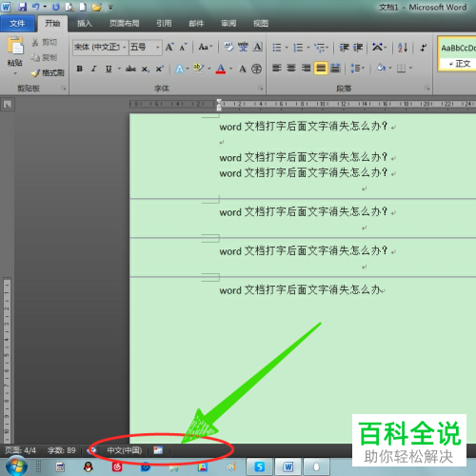The image size is (476, 476).
Task: Click the 字数: 89 word count
Action: (62, 450)
